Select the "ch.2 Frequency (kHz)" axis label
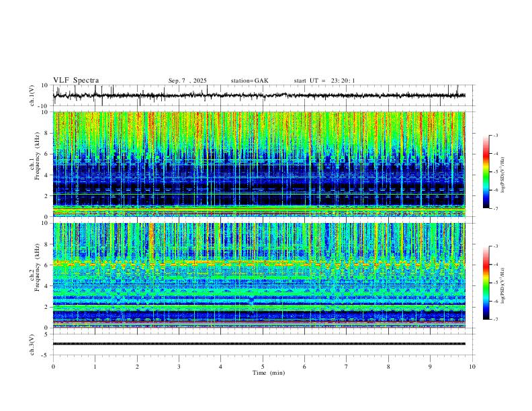Image resolution: width=532 pixels, height=411 pixels. [34, 267]
